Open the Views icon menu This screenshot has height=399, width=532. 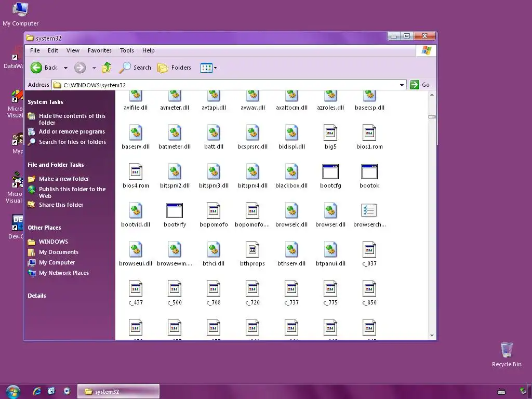coord(206,68)
